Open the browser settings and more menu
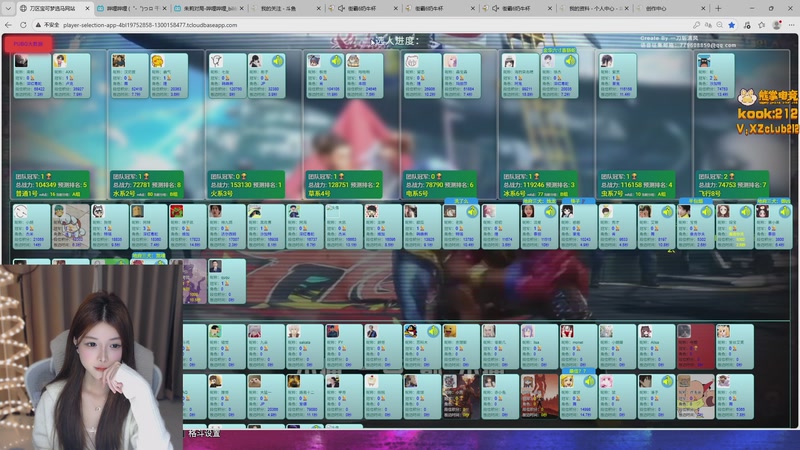Viewport: 800px width, 450px height. 791,24
